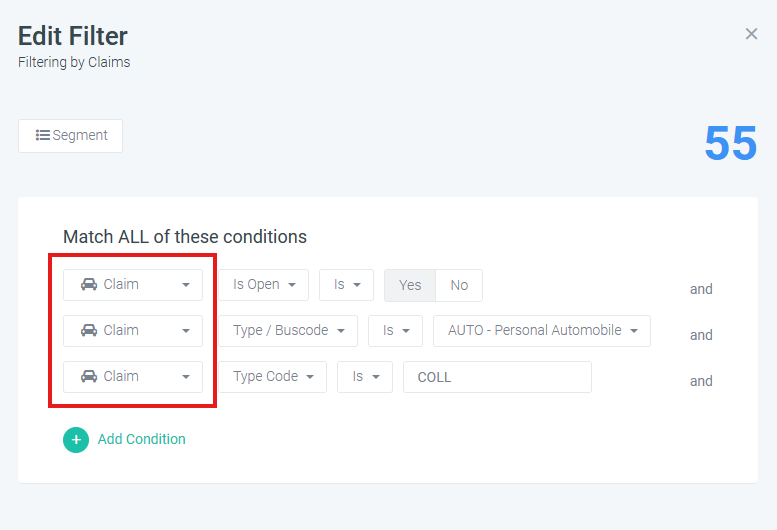Open the Is operator dropdown in Is Open row
The height and width of the screenshot is (530, 777).
click(346, 285)
